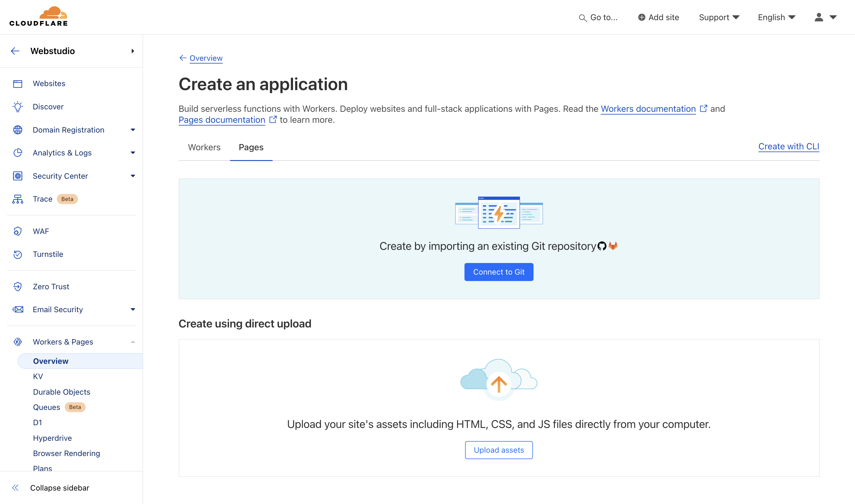Click the Discover sidebar label
The height and width of the screenshot is (504, 855).
(x=48, y=107)
